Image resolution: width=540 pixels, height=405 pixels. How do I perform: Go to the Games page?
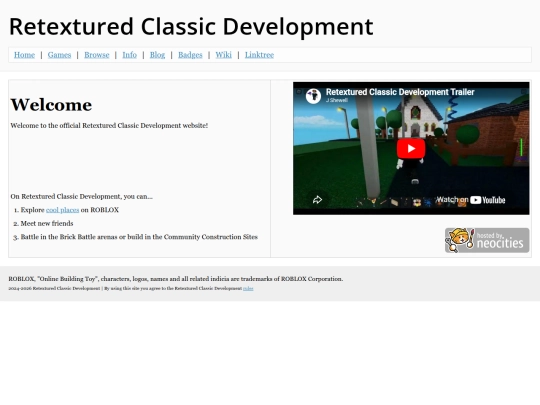pos(59,55)
